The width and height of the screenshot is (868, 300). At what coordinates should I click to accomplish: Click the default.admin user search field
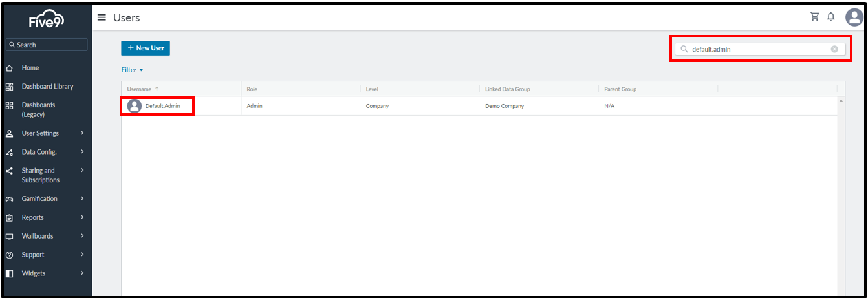pyautogui.click(x=760, y=49)
